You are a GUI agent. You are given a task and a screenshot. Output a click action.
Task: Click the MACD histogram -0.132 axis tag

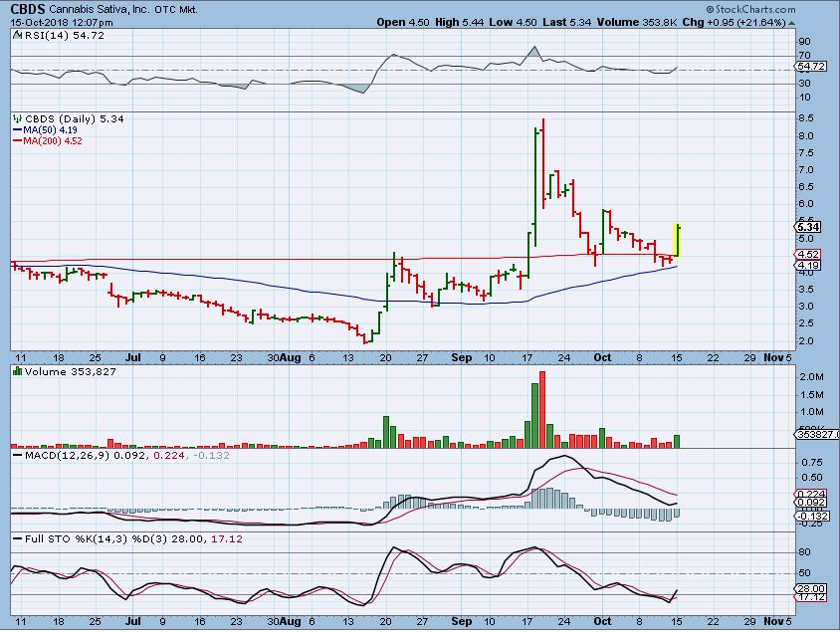tap(813, 516)
